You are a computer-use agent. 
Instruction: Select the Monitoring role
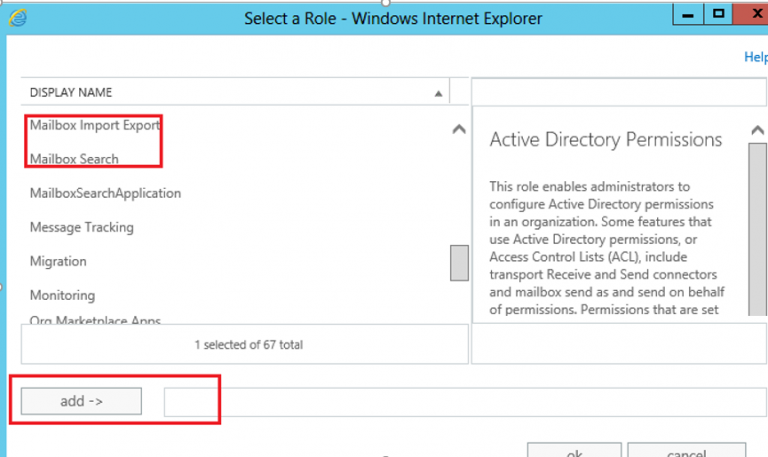[62, 295]
